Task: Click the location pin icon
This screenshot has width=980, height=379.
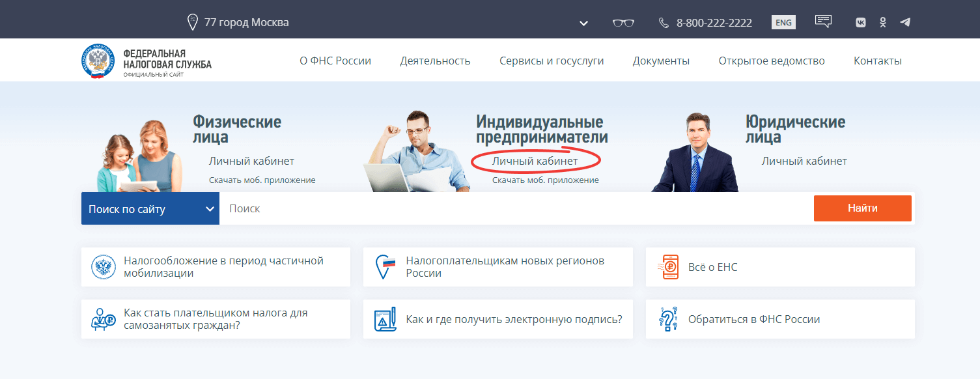Action: click(x=192, y=22)
